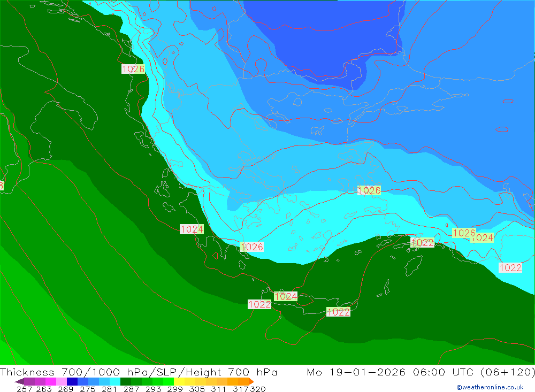Click the purple arrow at legend start
This screenshot has height=392, width=535.
19,381
